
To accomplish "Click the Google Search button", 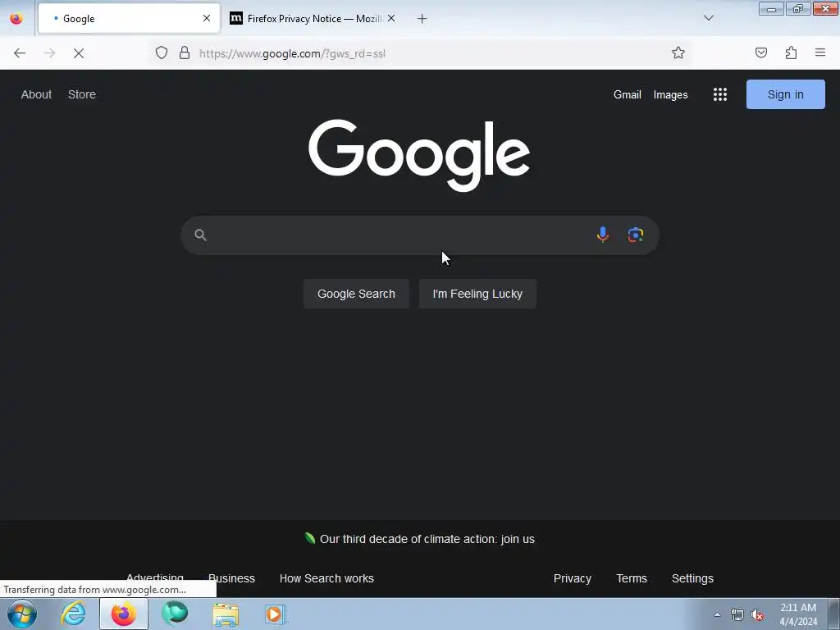I will (x=356, y=294).
